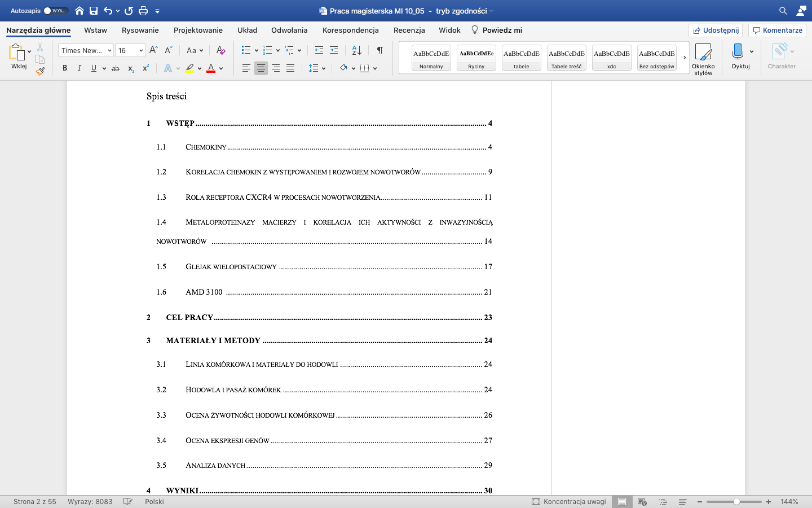
Task: Toggle italic formatting
Action: pos(79,68)
